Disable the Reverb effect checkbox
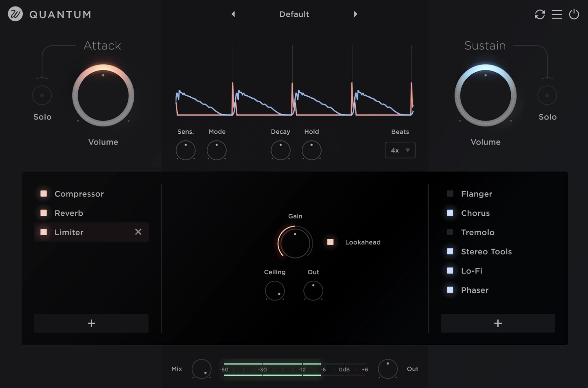 coord(44,213)
